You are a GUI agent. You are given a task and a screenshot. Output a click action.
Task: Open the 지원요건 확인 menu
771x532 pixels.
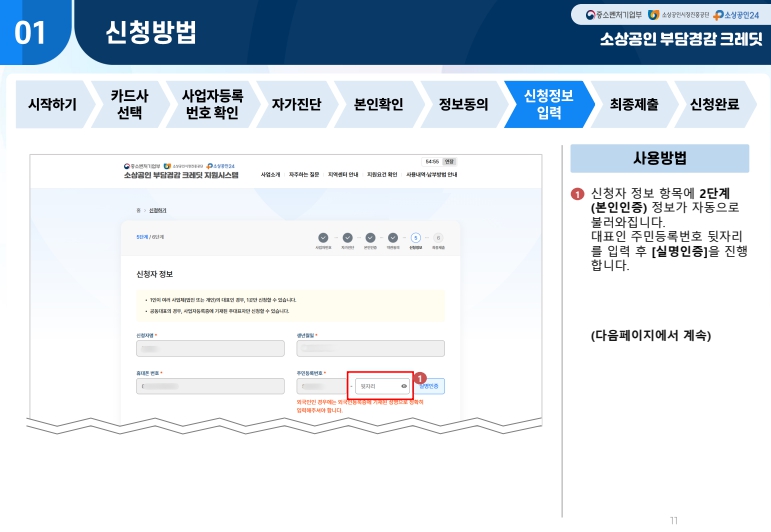382,175
